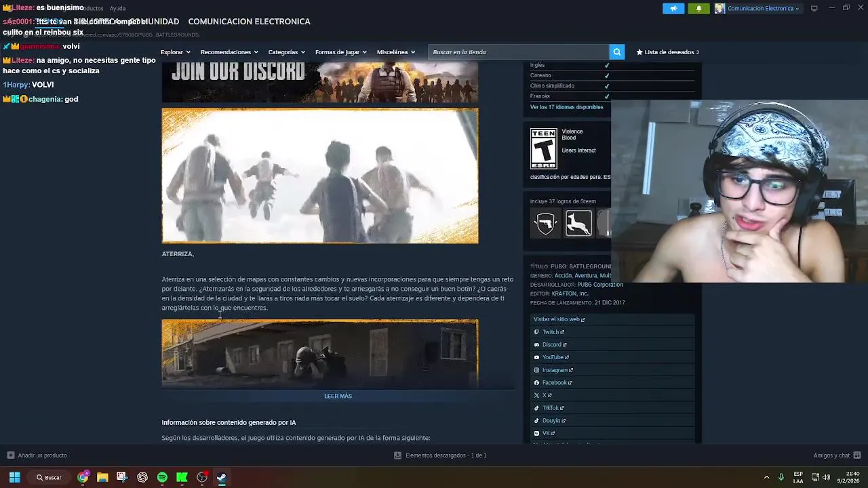Viewport: 868px width, 488px height.
Task: Click the blue magnifier search button
Action: click(x=616, y=52)
